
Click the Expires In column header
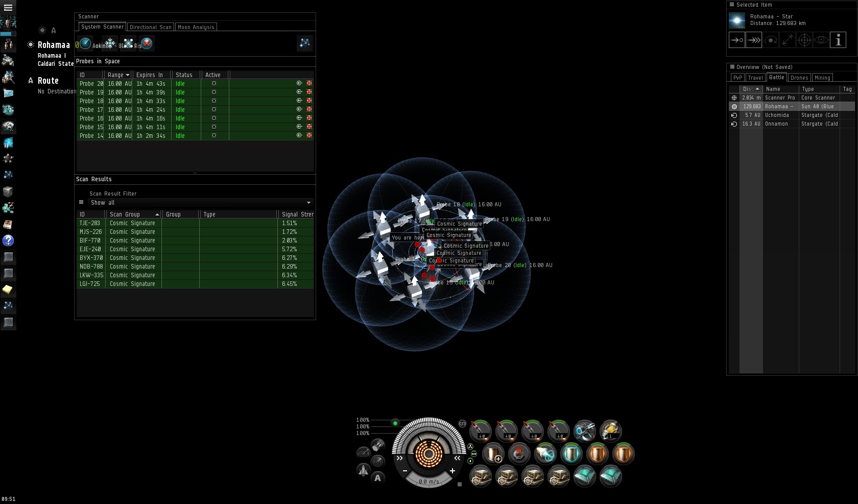tap(152, 75)
